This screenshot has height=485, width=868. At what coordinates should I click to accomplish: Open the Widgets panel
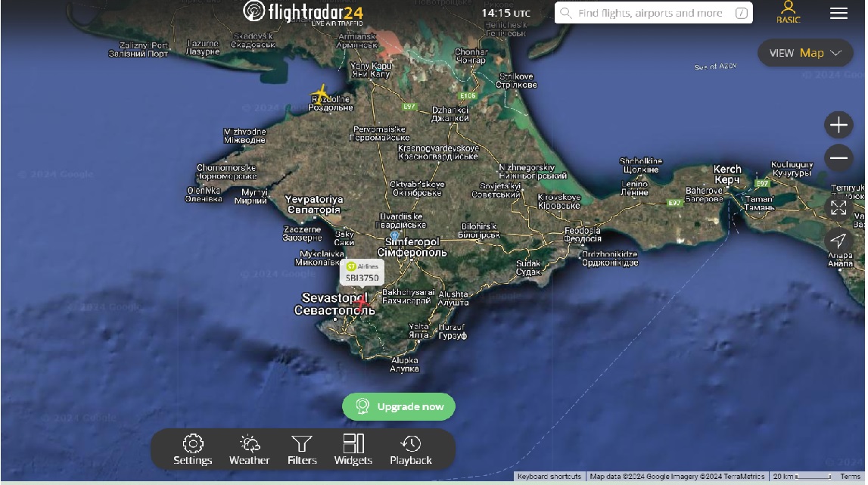tap(353, 449)
